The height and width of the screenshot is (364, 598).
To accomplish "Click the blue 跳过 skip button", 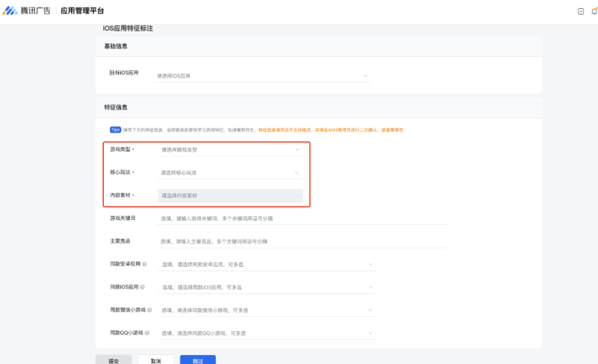I will point(198,360).
